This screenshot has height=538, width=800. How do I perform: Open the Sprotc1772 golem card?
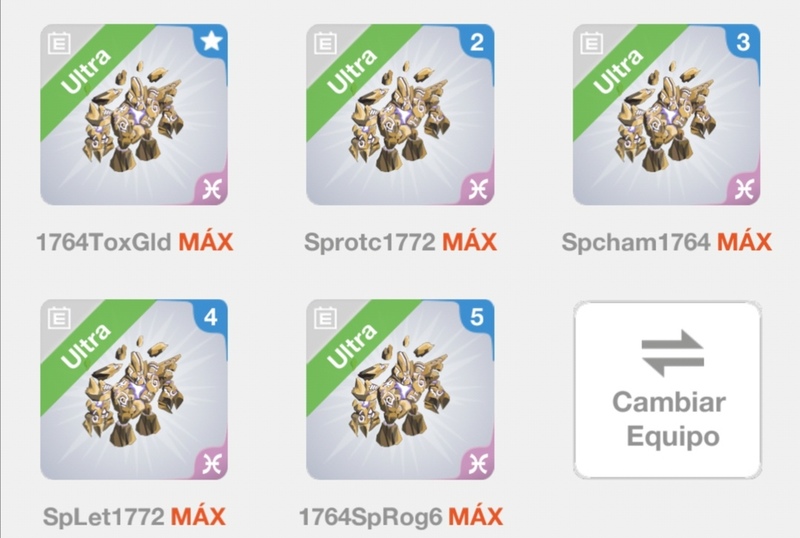click(401, 114)
